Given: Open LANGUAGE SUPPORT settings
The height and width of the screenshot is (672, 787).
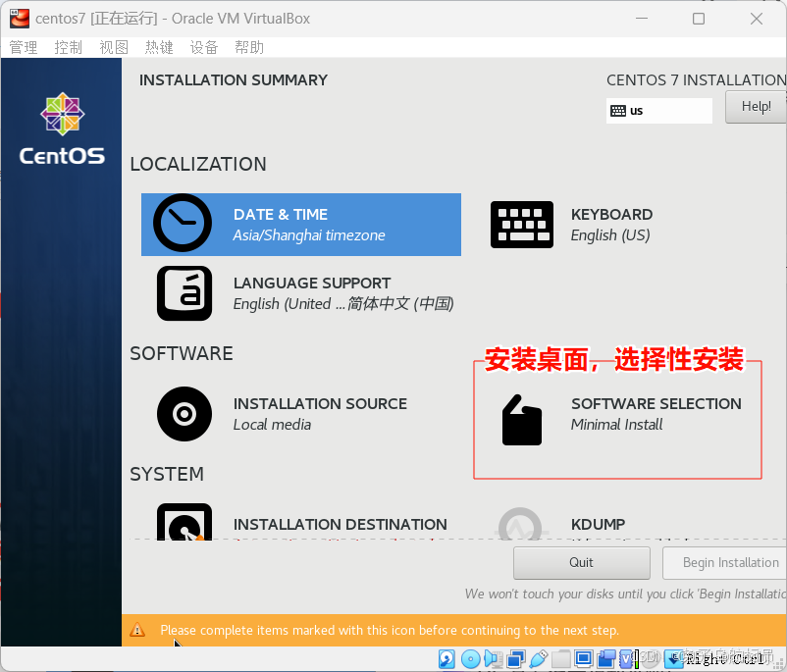Looking at the screenshot, I should [305, 293].
